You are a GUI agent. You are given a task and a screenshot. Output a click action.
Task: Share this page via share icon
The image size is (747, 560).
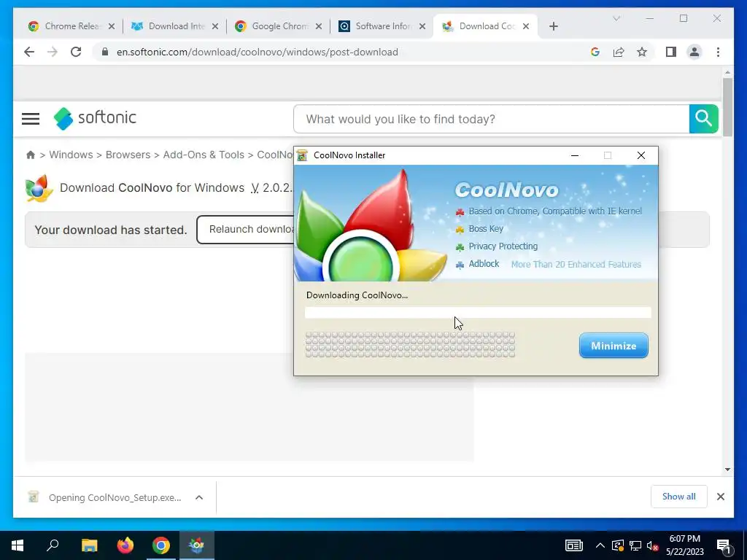point(619,52)
